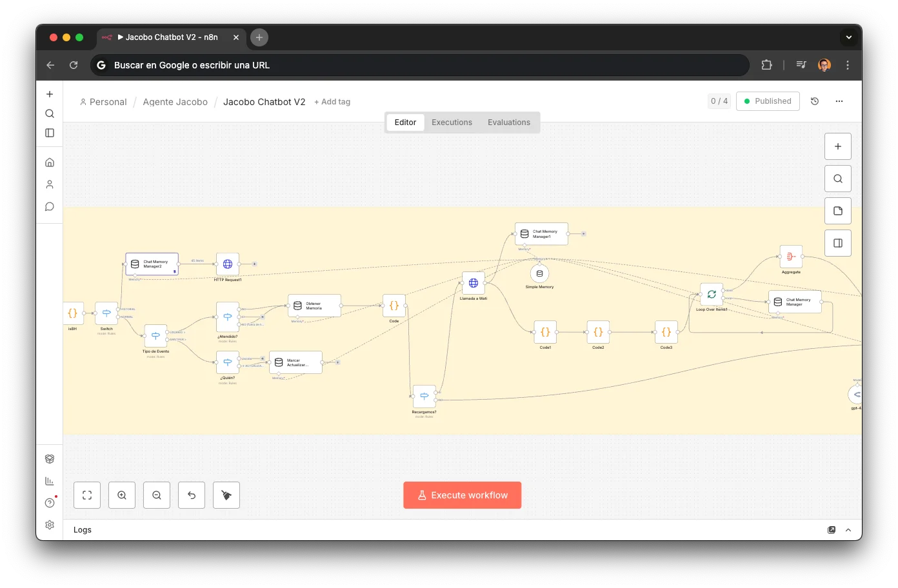
Task: Add a tag with the Add tag link
Action: tap(332, 101)
